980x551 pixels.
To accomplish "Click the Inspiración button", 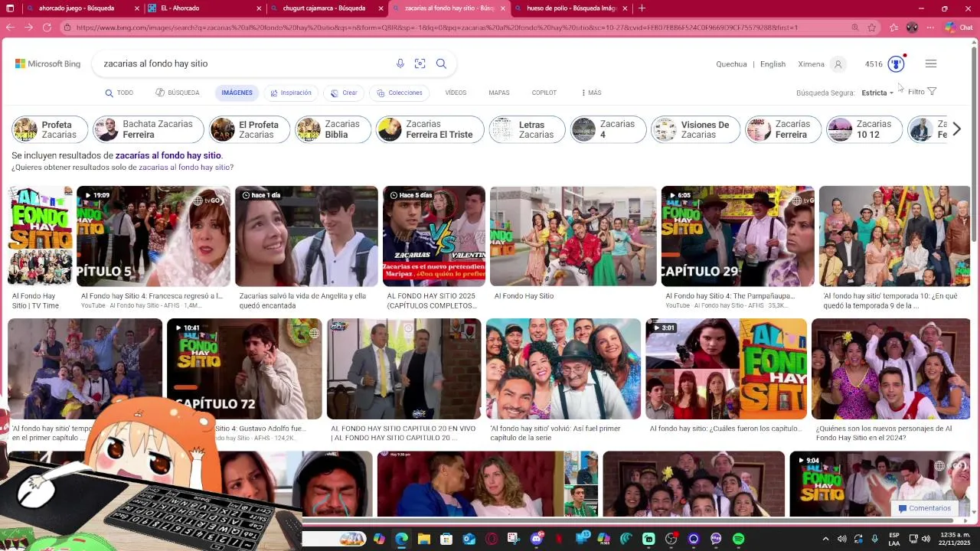I will (290, 93).
